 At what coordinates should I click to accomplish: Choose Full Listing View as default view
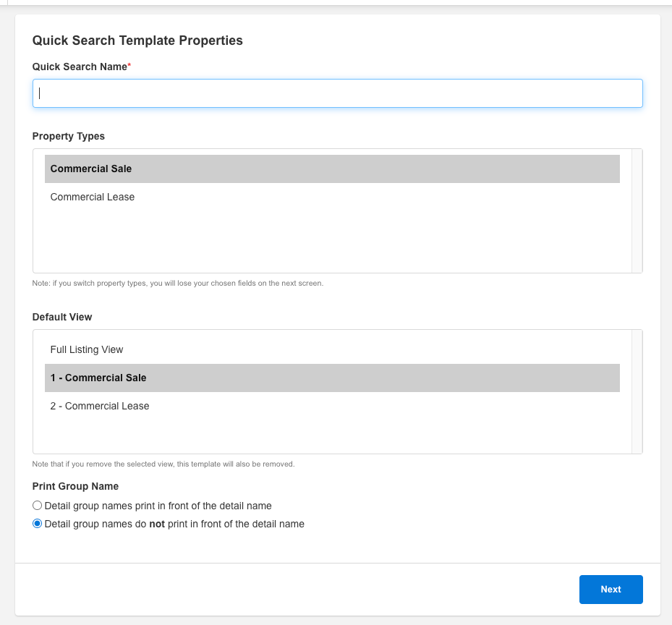(332, 350)
